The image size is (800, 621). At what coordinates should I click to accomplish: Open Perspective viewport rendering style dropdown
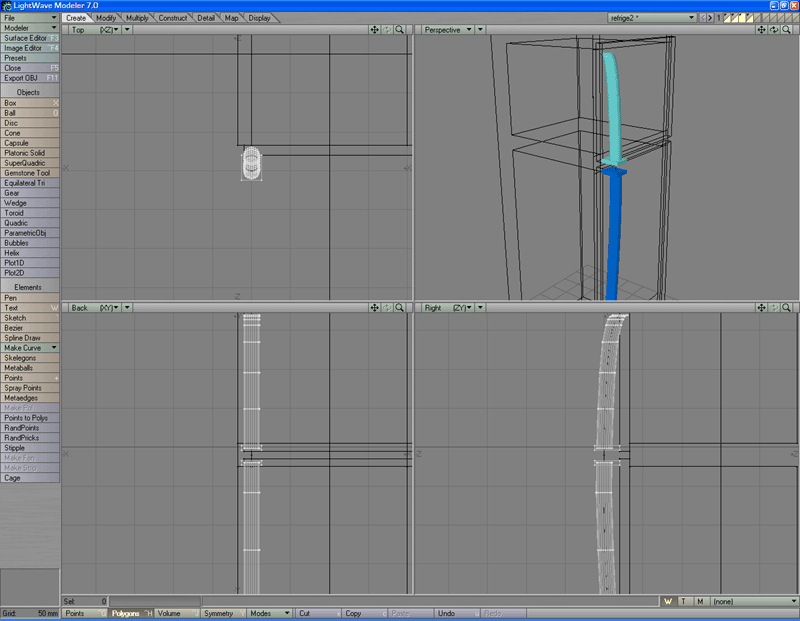pos(480,30)
